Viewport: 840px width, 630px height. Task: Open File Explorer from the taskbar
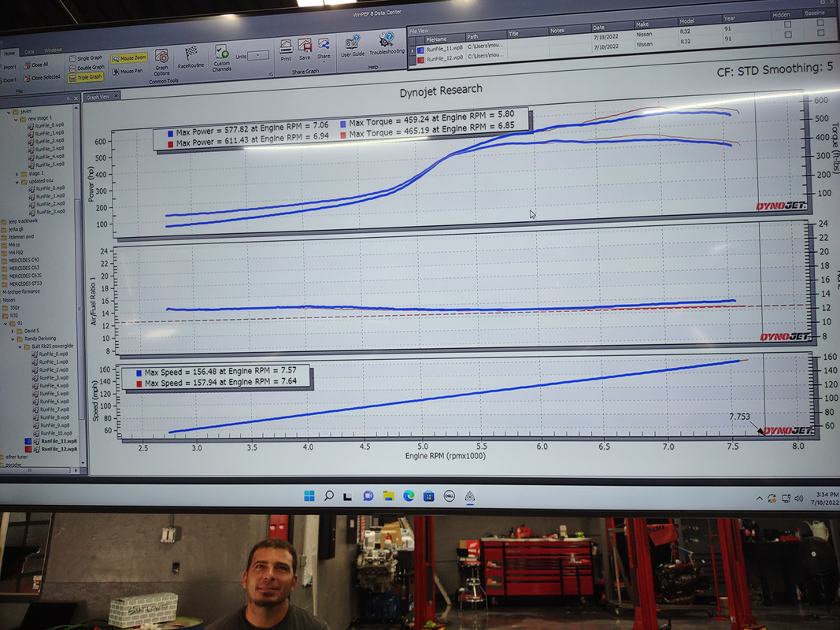coord(388,496)
